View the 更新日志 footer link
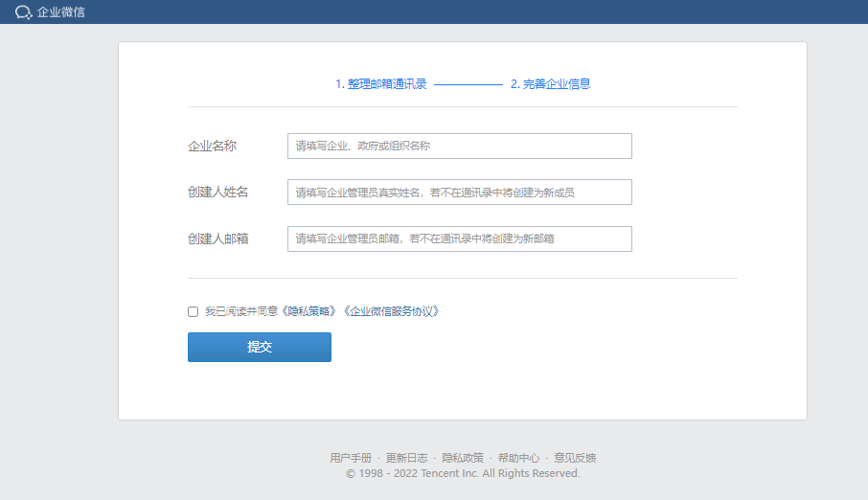 click(x=406, y=458)
